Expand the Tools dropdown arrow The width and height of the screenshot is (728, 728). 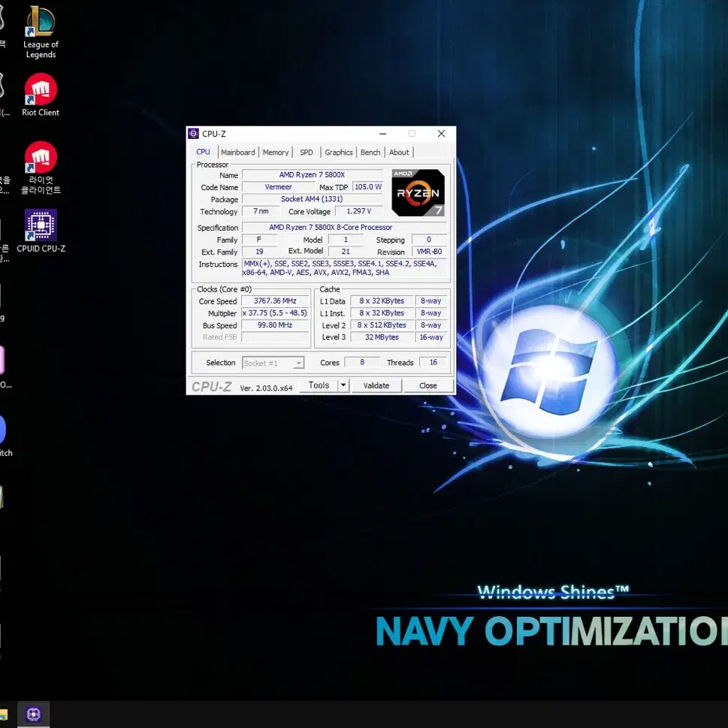pos(343,385)
